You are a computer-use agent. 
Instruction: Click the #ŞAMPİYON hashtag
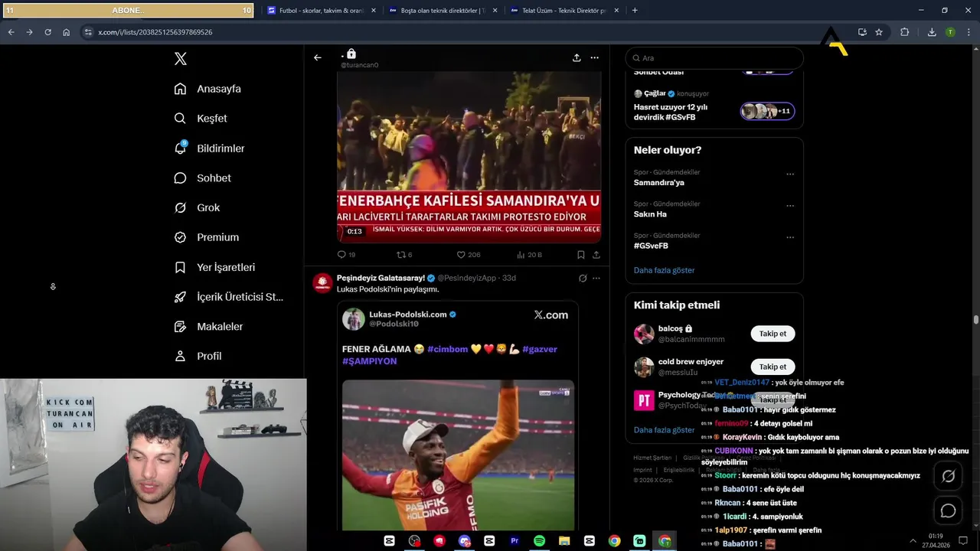click(370, 361)
